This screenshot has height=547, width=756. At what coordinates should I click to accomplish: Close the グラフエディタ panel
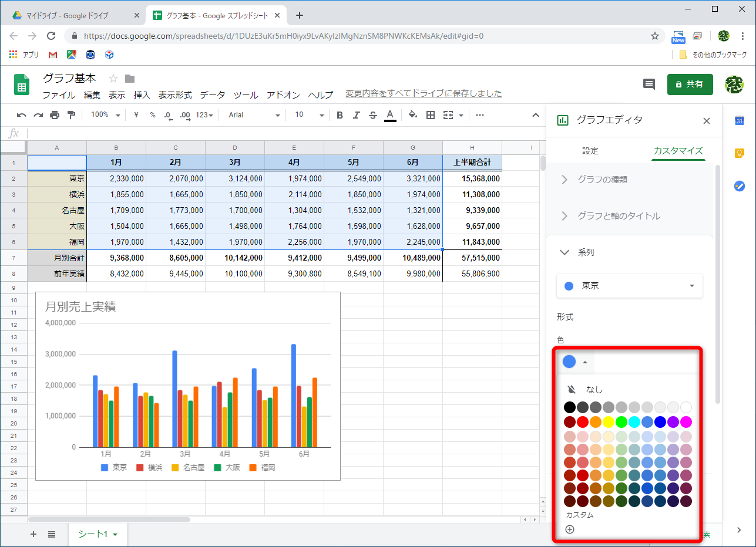707,121
